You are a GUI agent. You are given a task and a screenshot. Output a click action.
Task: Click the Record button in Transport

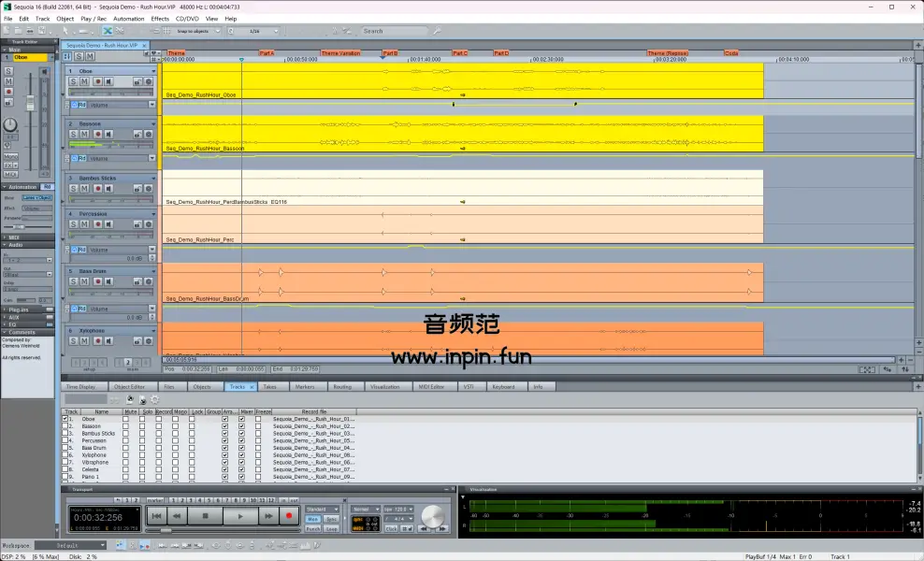(289, 516)
